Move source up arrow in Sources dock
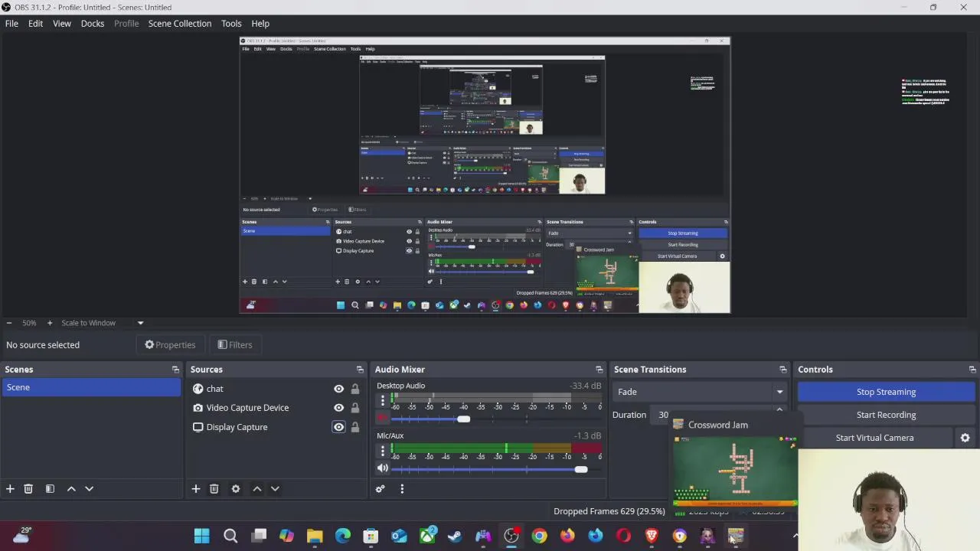The image size is (980, 551). tap(257, 488)
